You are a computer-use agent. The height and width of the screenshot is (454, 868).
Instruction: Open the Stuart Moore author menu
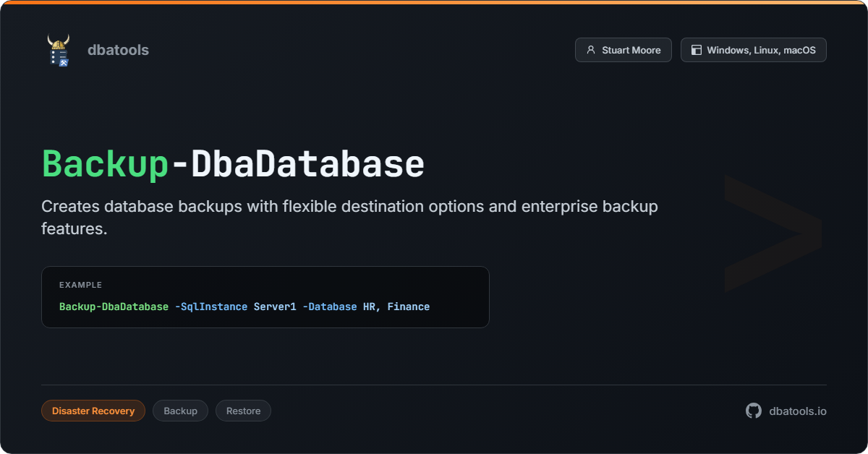pyautogui.click(x=623, y=50)
